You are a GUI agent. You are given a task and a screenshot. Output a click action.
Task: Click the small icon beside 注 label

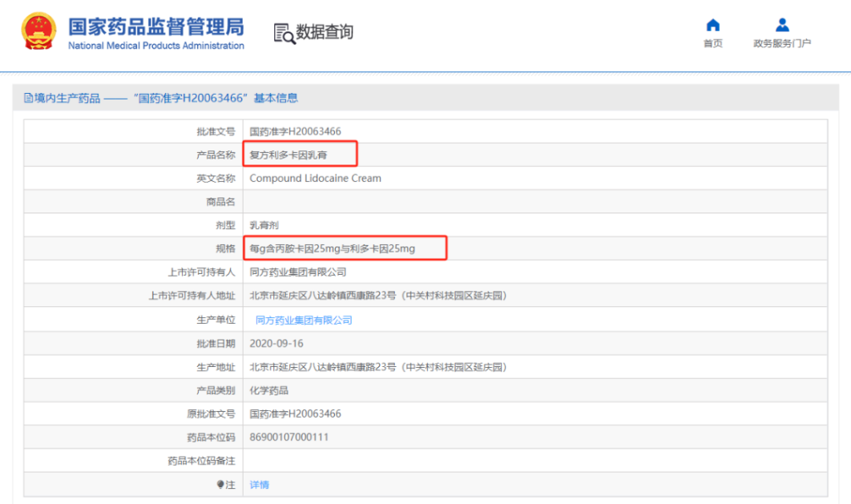click(x=220, y=484)
